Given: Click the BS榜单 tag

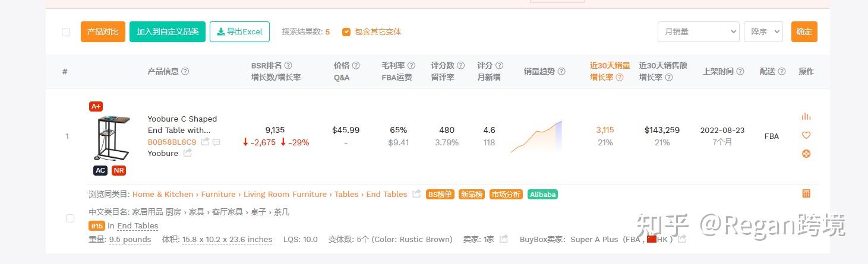Looking at the screenshot, I should coord(440,194).
